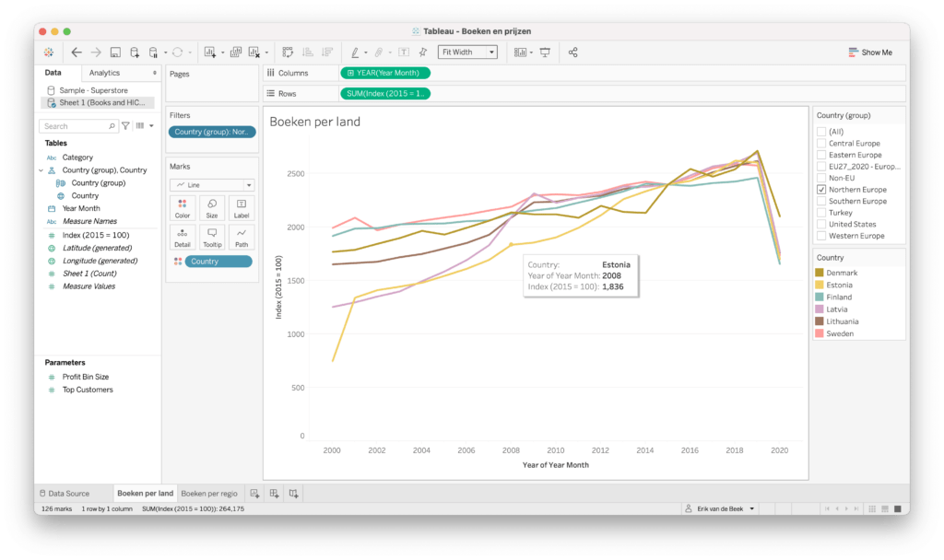Click the Search field in Data pane
944x560 pixels.
(x=78, y=126)
